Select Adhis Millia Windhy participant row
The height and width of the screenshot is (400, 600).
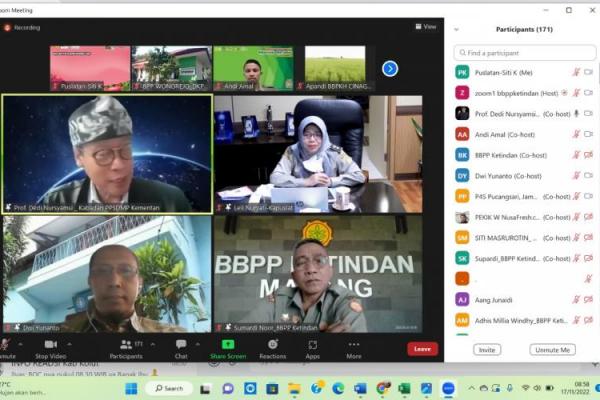524,320
